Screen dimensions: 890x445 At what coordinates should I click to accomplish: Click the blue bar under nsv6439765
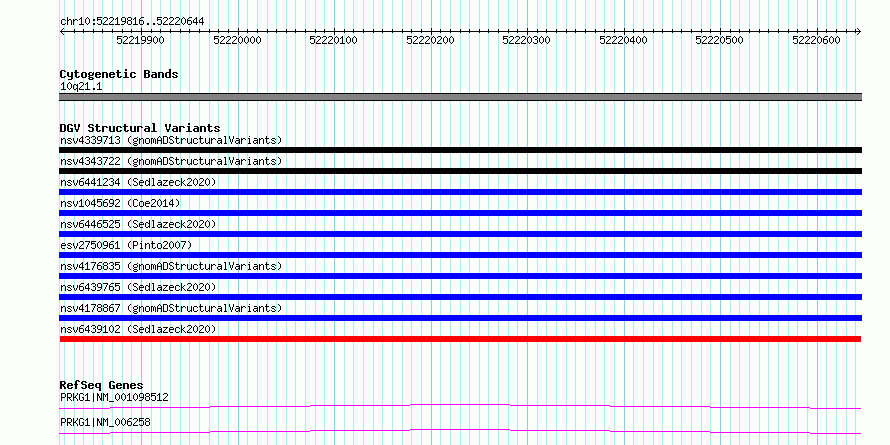(x=460, y=297)
